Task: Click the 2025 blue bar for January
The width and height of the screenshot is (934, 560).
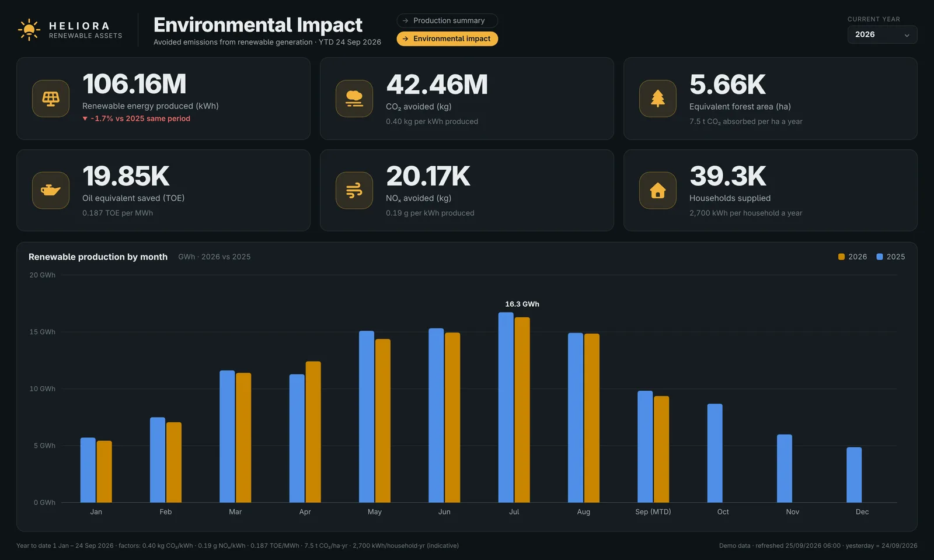Action: 88,470
